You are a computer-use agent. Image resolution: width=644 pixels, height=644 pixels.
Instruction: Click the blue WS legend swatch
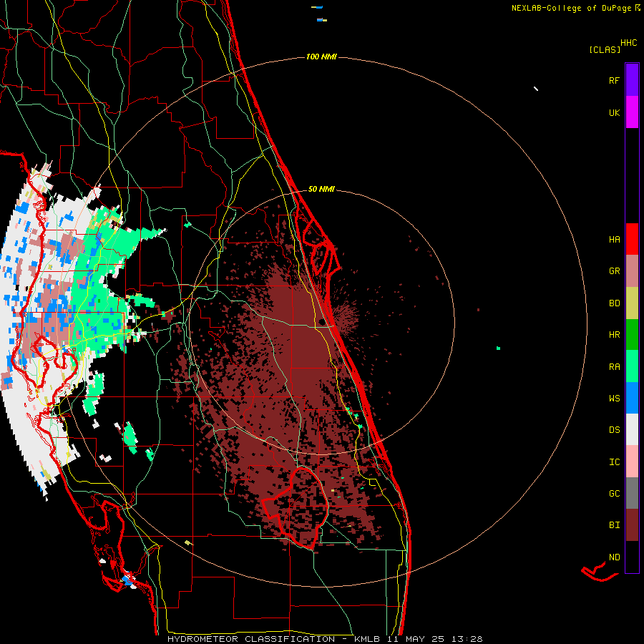(632, 398)
